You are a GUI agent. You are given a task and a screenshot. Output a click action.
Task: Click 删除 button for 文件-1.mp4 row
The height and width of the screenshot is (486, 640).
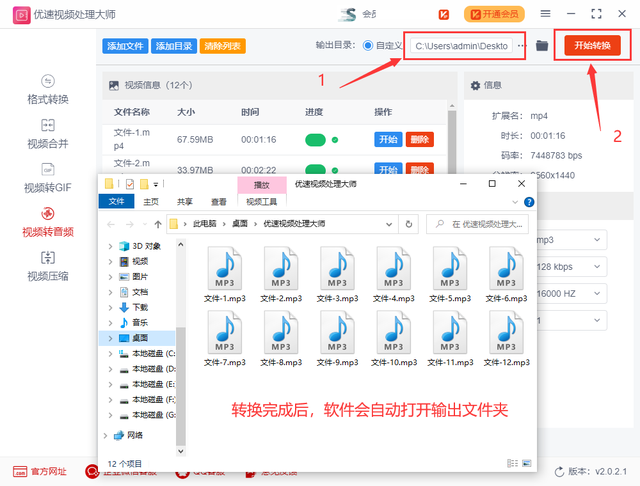coord(420,140)
